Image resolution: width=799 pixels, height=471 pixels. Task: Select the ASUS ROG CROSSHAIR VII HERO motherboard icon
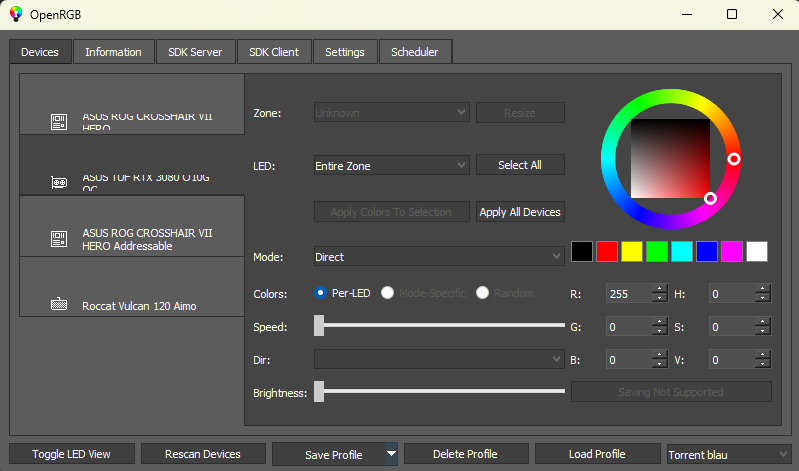pos(59,122)
